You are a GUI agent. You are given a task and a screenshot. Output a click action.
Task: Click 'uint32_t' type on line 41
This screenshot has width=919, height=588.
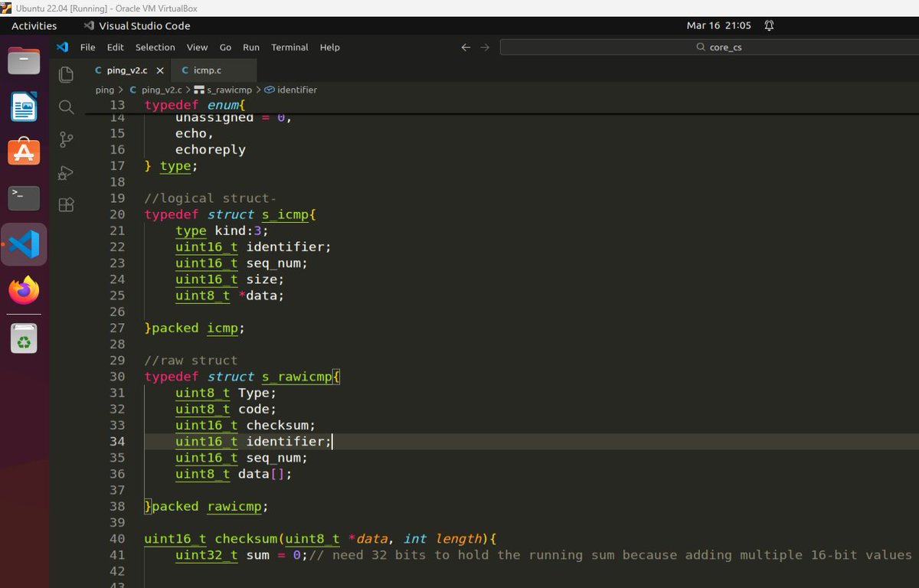[x=207, y=554]
